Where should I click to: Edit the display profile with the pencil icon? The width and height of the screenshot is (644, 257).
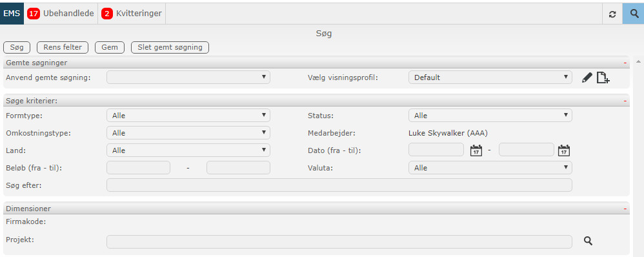[587, 77]
